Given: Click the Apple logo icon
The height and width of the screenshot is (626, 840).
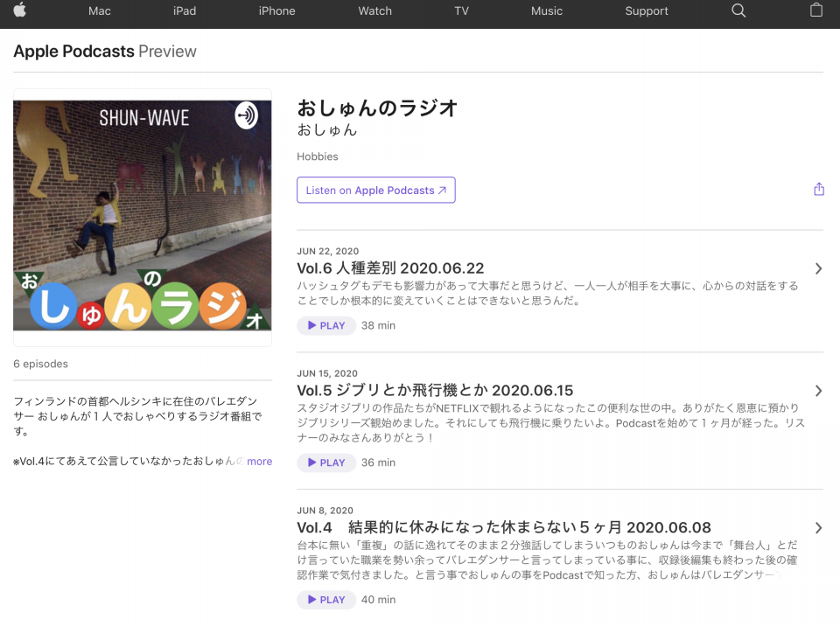Looking at the screenshot, I should point(19,10).
